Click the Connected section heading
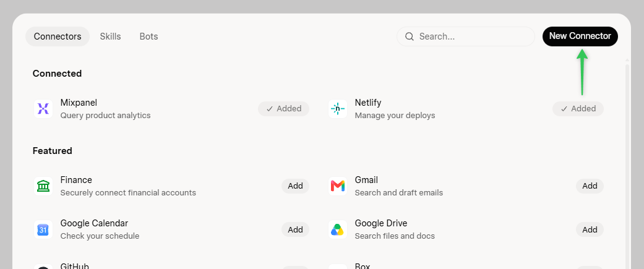This screenshot has width=644, height=269. [x=57, y=74]
